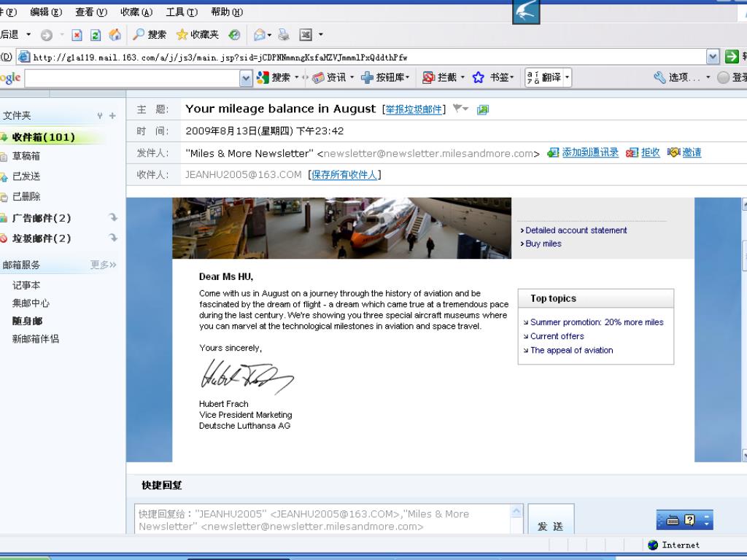Open The appeal of aviation link

point(571,350)
